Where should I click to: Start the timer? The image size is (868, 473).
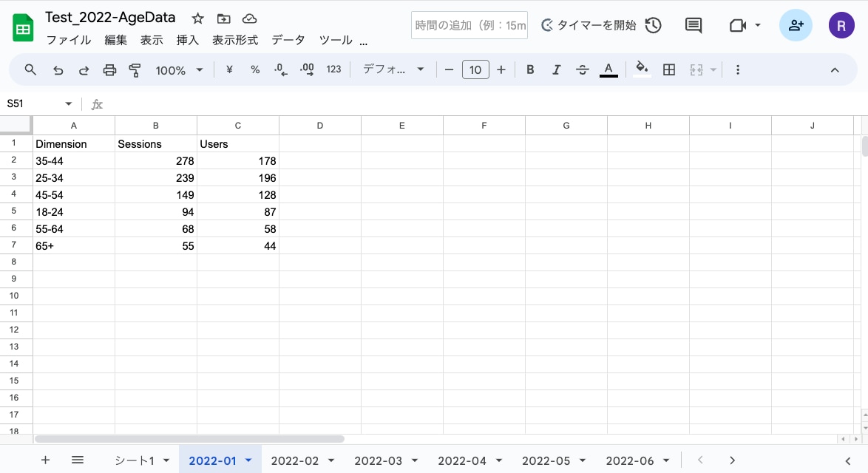click(x=589, y=25)
